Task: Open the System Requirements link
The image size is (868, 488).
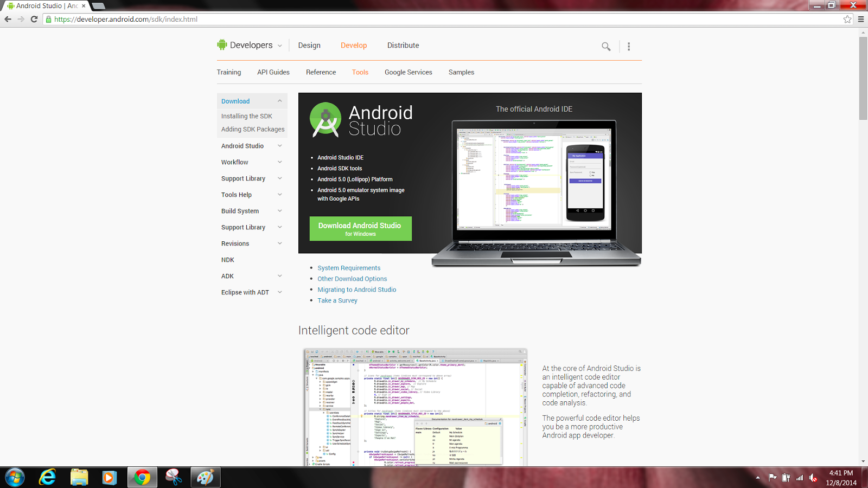Action: tap(349, 268)
